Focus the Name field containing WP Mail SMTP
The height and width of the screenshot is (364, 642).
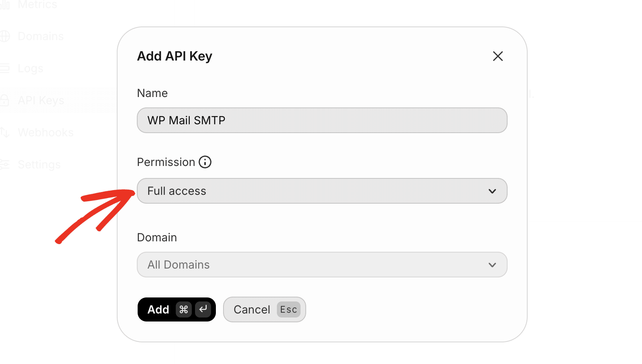coord(322,120)
